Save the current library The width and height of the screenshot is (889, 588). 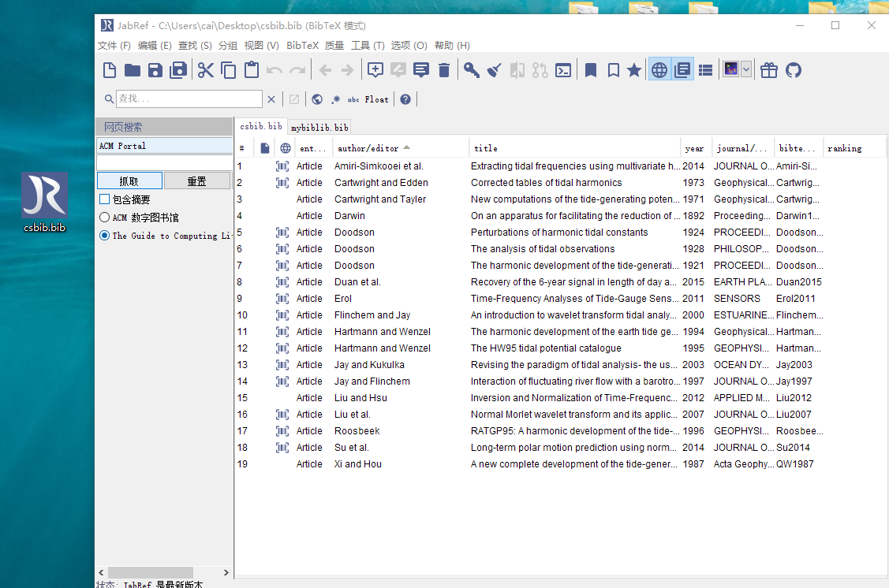(155, 70)
